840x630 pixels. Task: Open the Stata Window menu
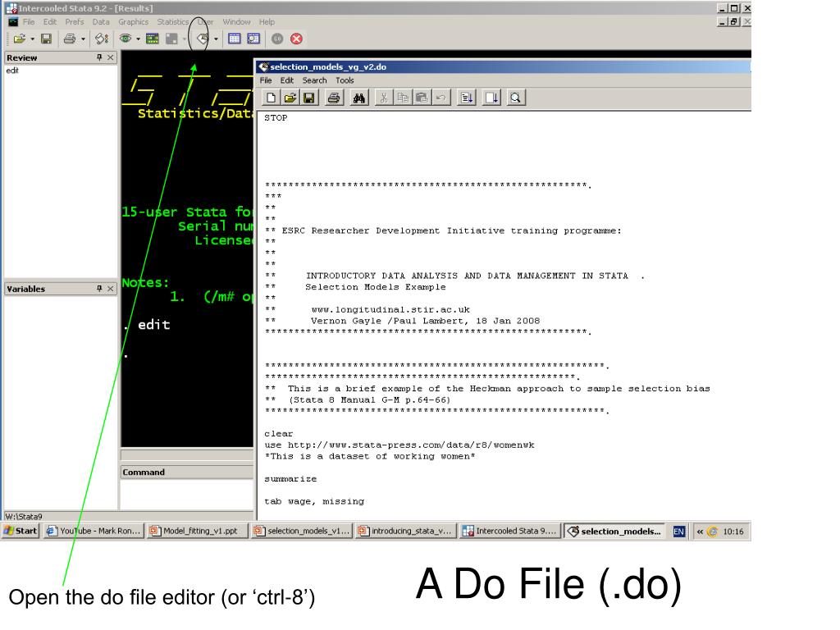point(236,22)
